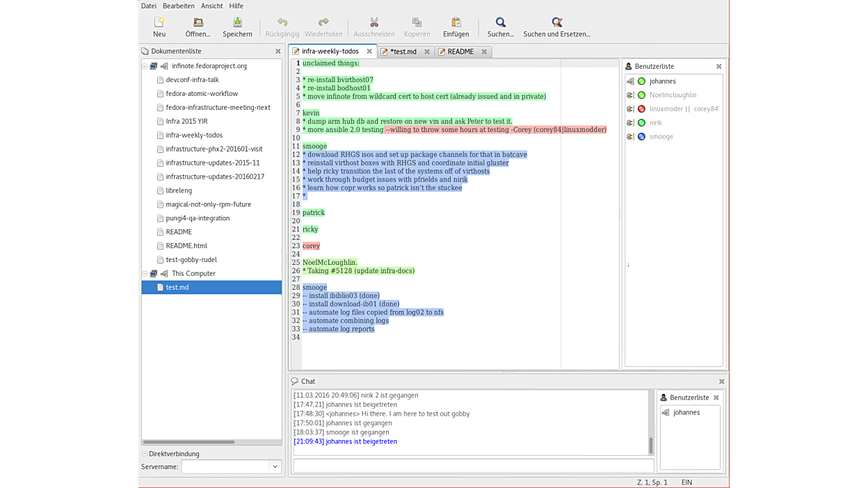Viewport: 868px width, 488px height.
Task: Open pungi4-qa-integration document
Action: (x=198, y=218)
